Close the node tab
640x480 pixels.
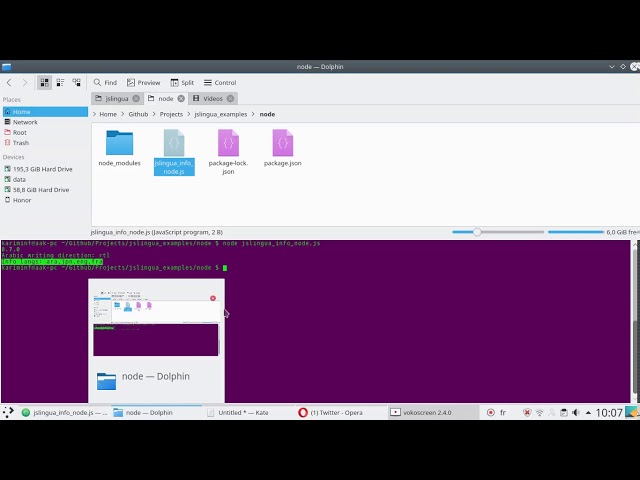(181, 98)
